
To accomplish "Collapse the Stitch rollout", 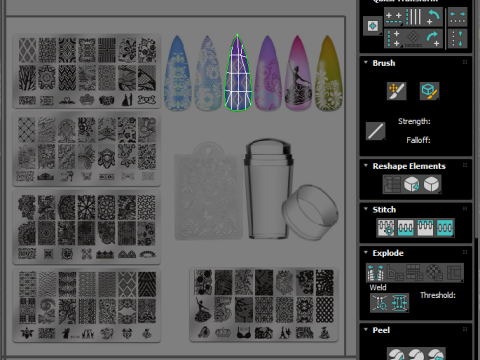I will 366,209.
